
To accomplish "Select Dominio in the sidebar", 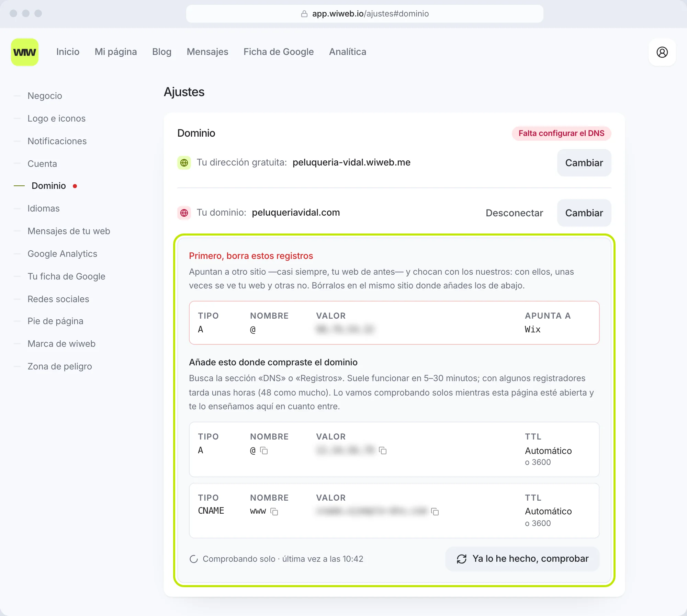I will point(49,186).
